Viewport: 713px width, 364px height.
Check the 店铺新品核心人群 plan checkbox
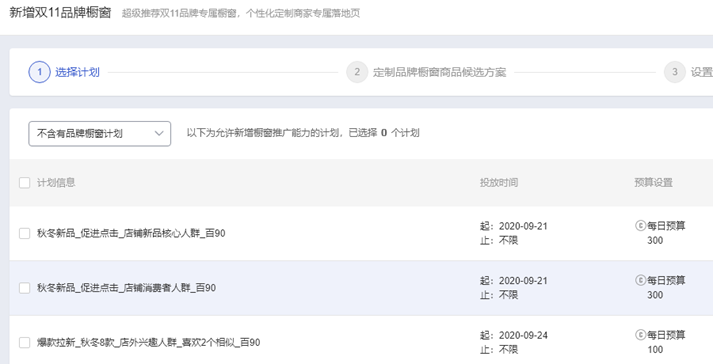coord(25,233)
